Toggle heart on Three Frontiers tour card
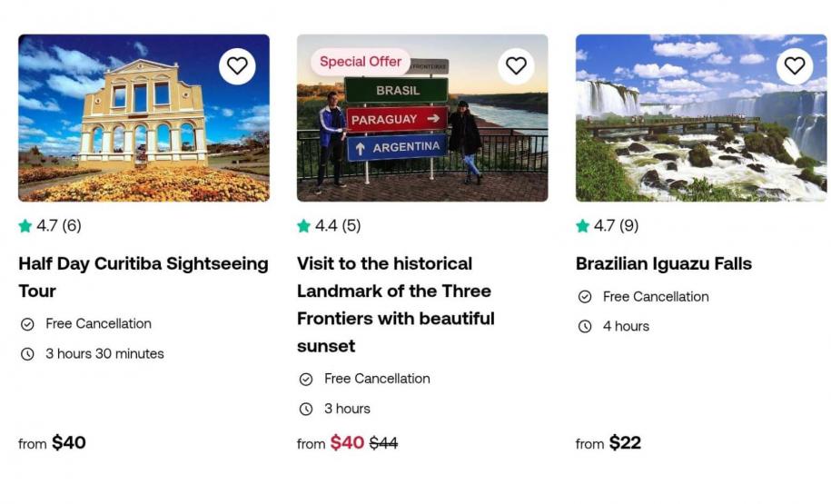The width and height of the screenshot is (831, 504). pyautogui.click(x=516, y=66)
